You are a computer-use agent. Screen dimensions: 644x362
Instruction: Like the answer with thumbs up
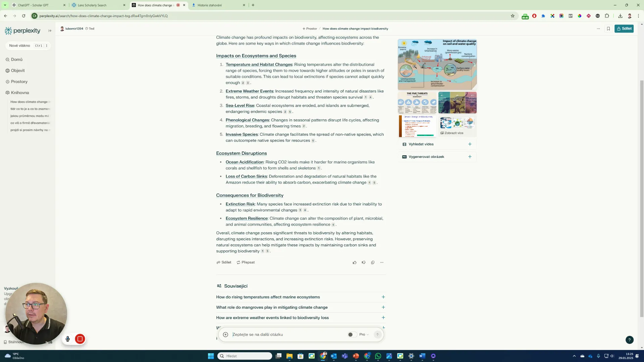tap(355, 262)
